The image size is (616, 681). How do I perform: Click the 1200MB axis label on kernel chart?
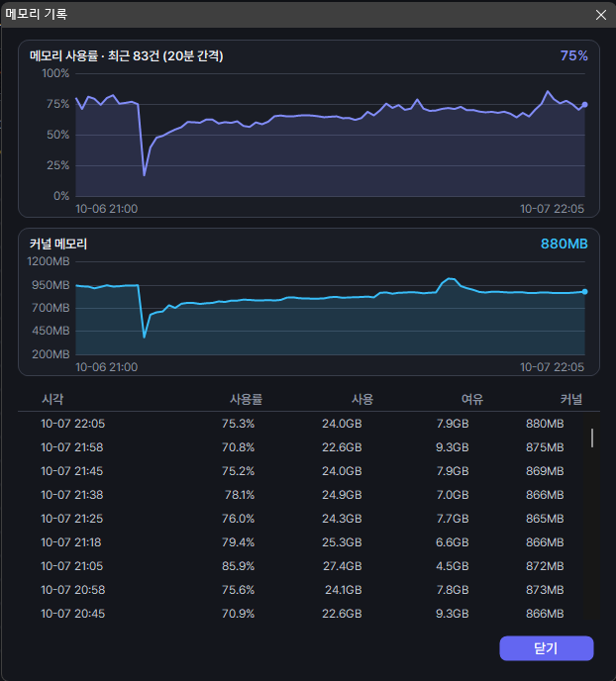pyautogui.click(x=49, y=261)
